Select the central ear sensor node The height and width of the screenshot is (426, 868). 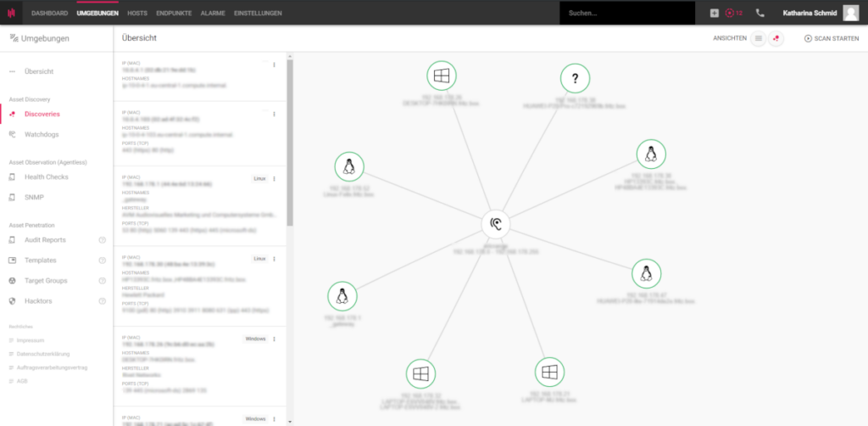point(495,224)
